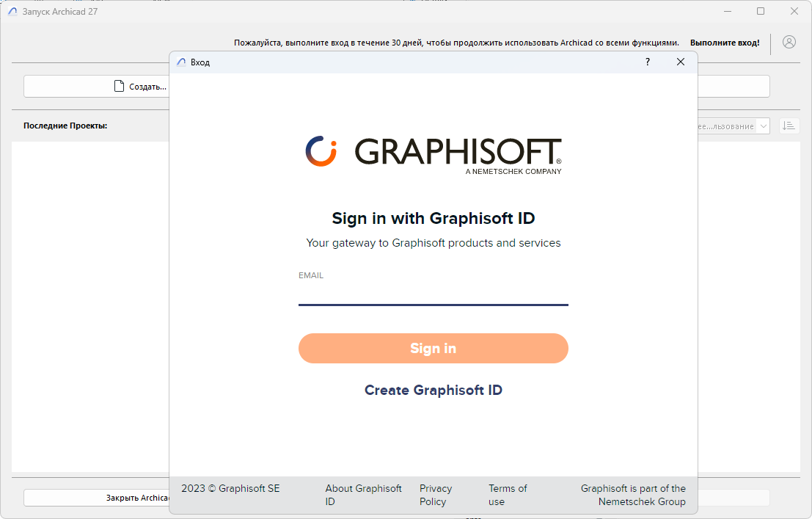This screenshot has height=519, width=812.
Task: Click 'Sign in with Graphisoft ID' heading
Action: [434, 218]
